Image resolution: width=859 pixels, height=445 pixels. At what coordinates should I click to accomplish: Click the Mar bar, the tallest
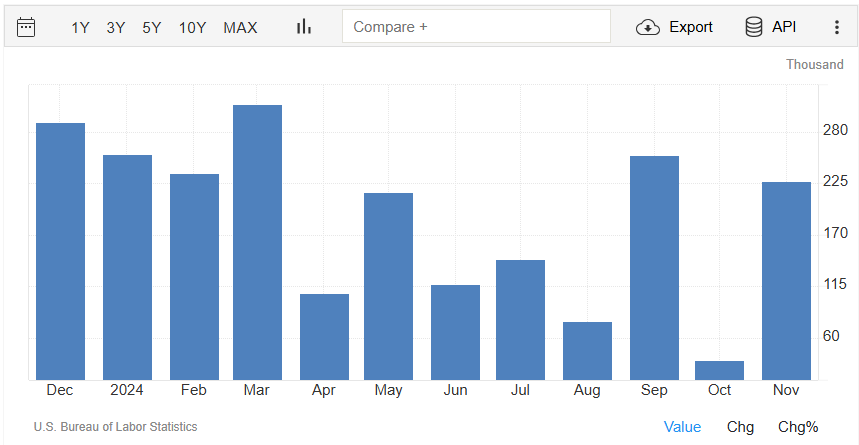pyautogui.click(x=257, y=242)
